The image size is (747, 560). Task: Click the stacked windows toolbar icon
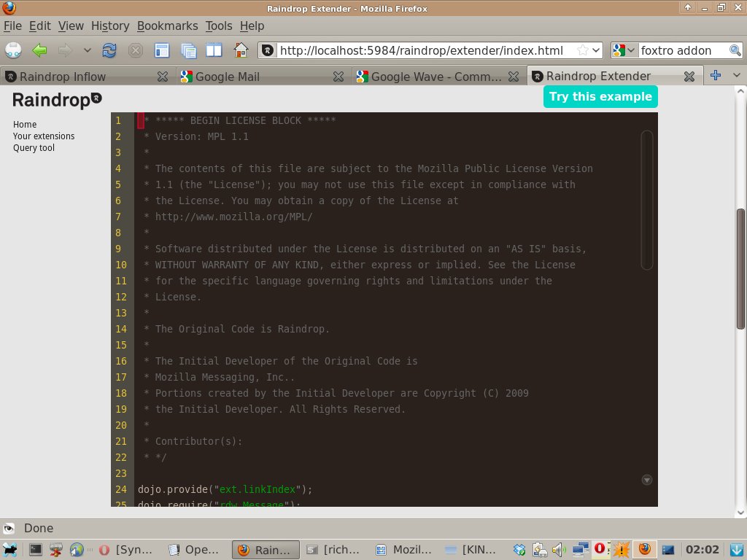[188, 50]
